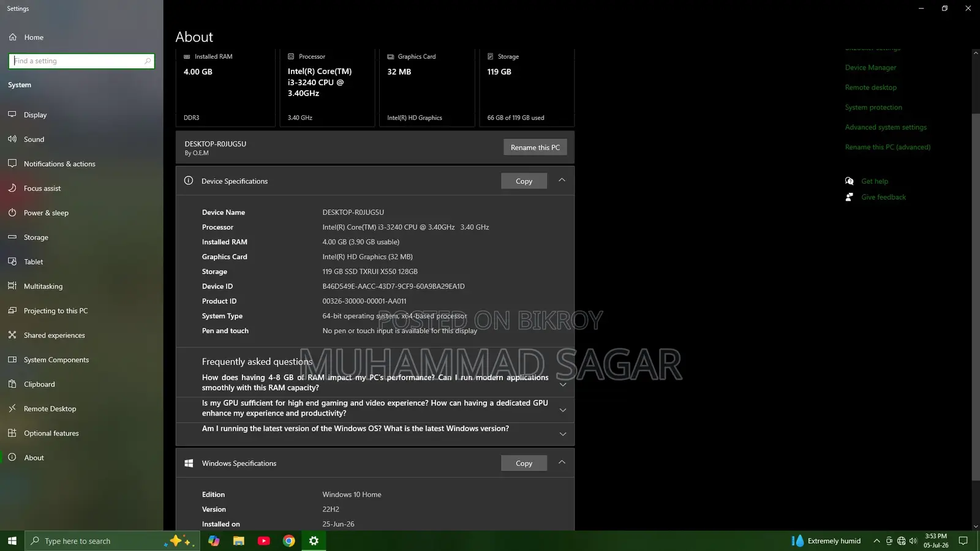
Task: Select Notifications & actions icon
Action: 12,163
